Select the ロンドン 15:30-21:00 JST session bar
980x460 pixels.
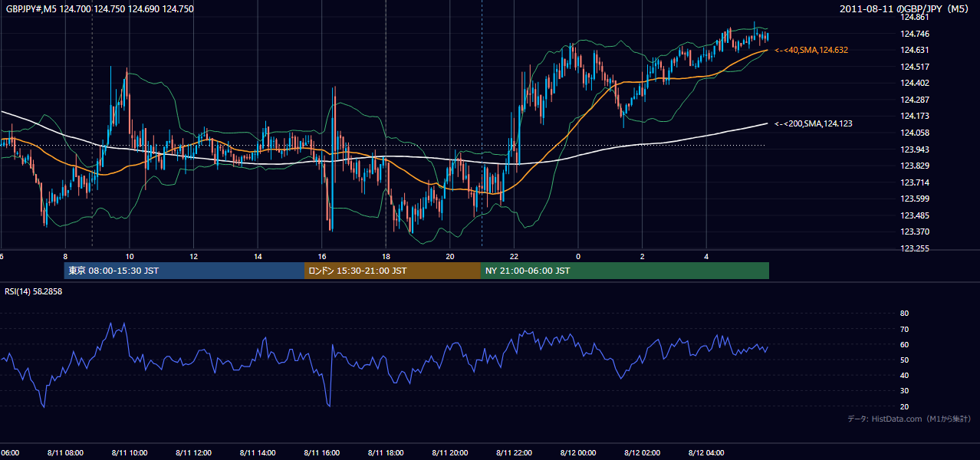point(393,271)
